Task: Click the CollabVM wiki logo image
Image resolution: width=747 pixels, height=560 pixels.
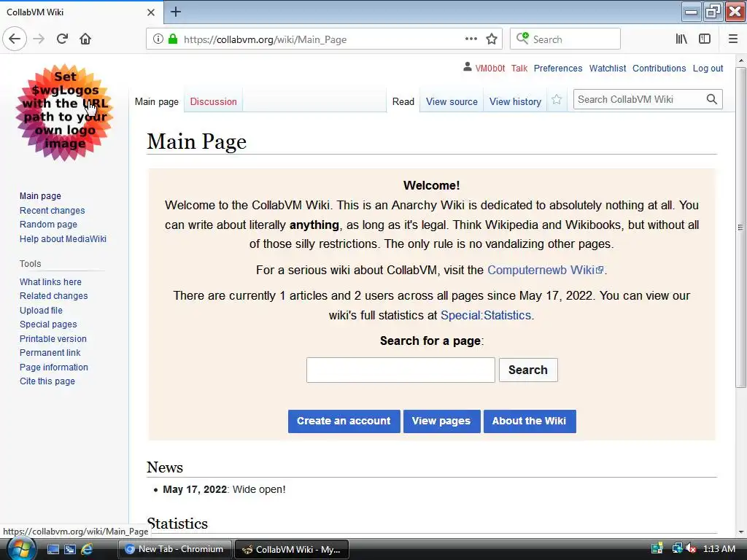Action: tap(65, 112)
